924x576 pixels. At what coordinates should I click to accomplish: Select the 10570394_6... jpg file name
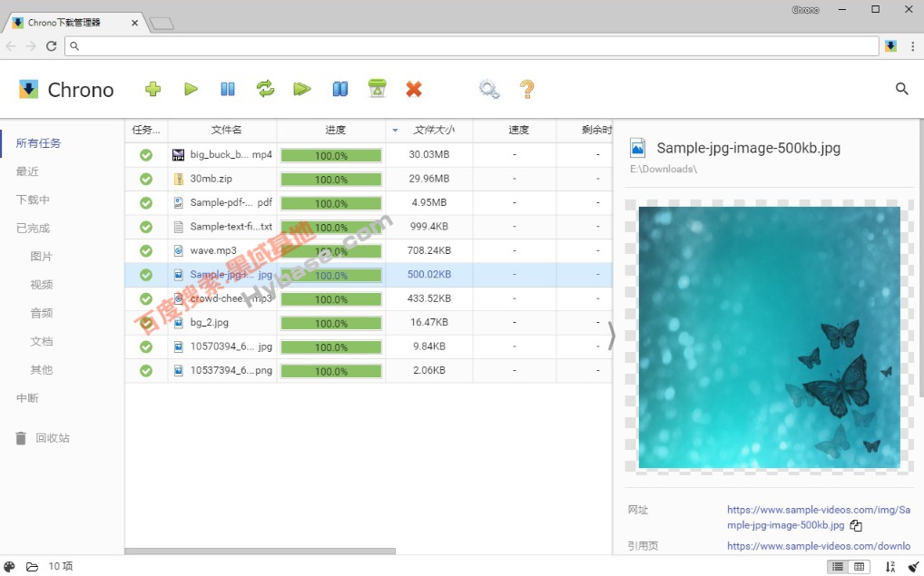231,347
